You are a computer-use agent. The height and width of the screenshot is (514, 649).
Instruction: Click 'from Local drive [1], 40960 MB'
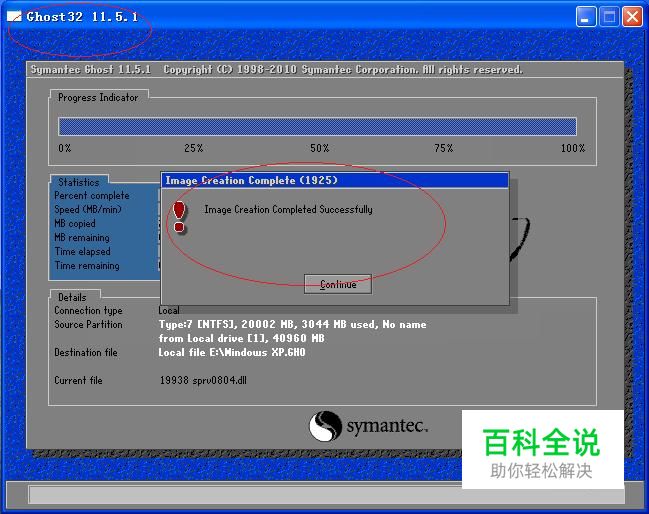(x=242, y=339)
